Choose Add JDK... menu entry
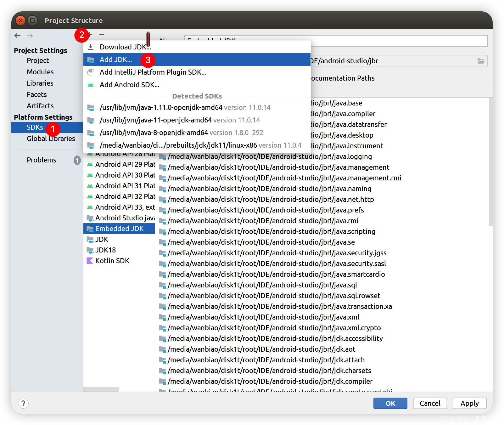The image size is (504, 425). (197, 59)
